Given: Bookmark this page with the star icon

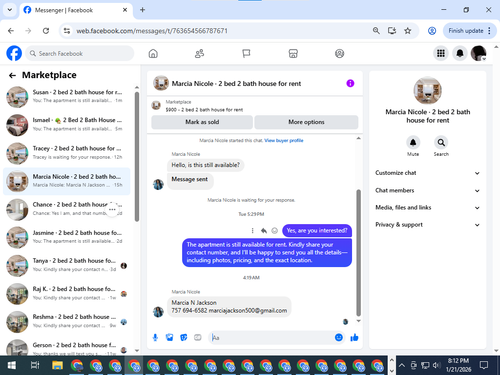Looking at the screenshot, I should [x=407, y=31].
